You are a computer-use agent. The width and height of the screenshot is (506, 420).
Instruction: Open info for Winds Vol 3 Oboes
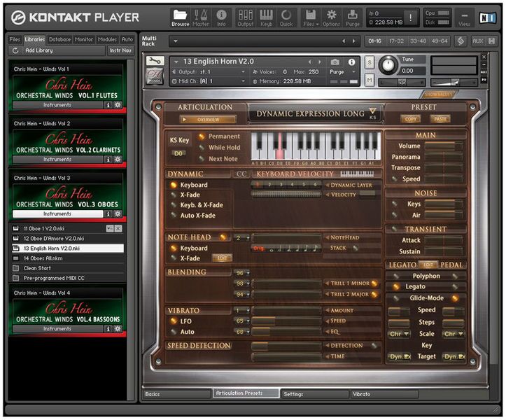[x=108, y=213]
